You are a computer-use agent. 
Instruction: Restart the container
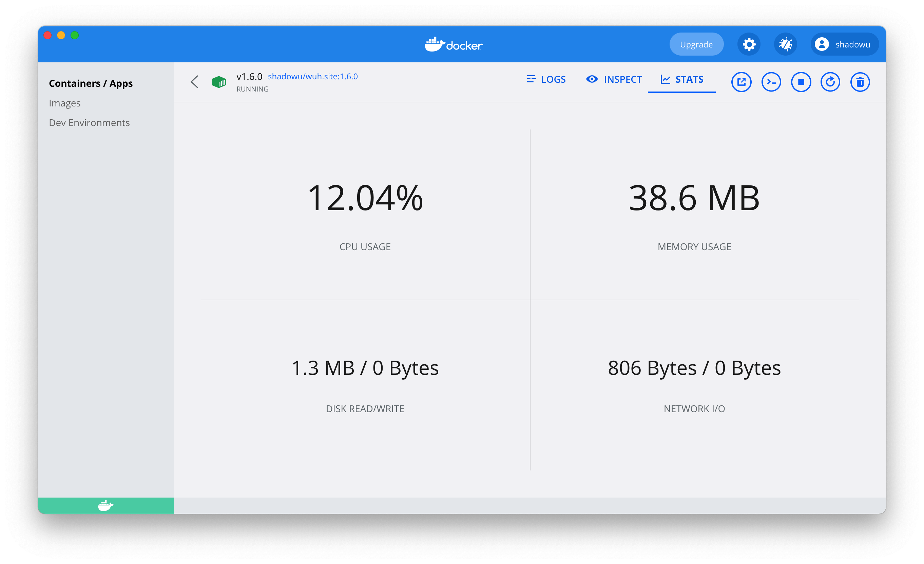(x=830, y=82)
